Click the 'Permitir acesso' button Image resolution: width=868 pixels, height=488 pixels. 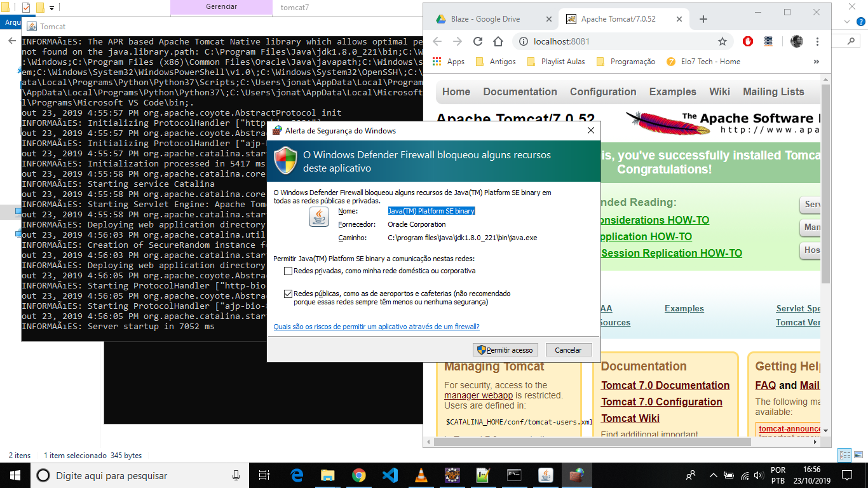pyautogui.click(x=505, y=349)
